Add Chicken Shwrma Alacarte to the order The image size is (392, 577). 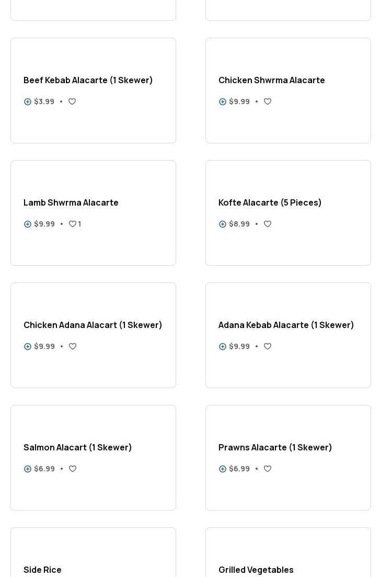223,101
